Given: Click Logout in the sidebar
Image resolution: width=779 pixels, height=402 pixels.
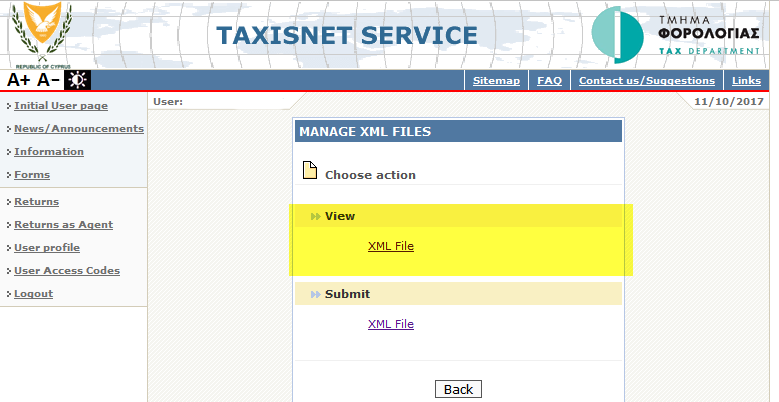Looking at the screenshot, I should pyautogui.click(x=33, y=294).
